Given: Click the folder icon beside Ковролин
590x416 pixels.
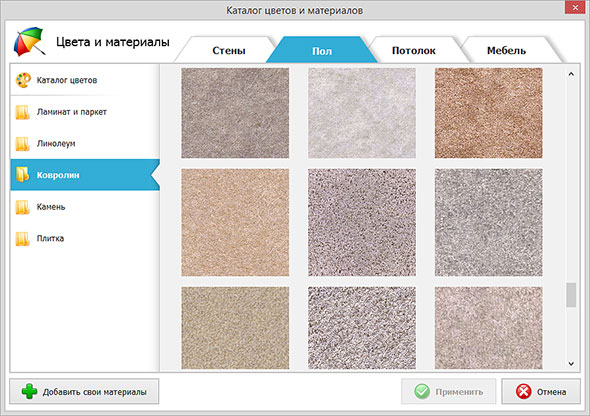Looking at the screenshot, I should click(23, 175).
